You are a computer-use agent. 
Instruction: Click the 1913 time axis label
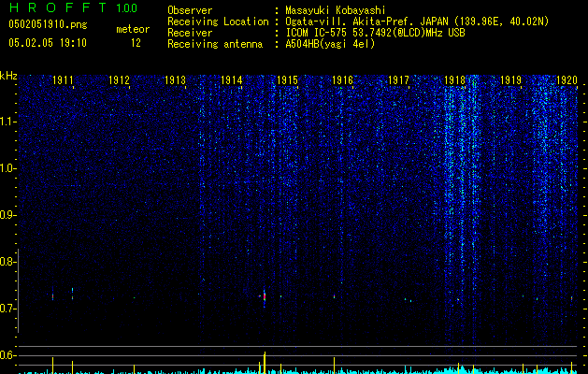click(175, 80)
